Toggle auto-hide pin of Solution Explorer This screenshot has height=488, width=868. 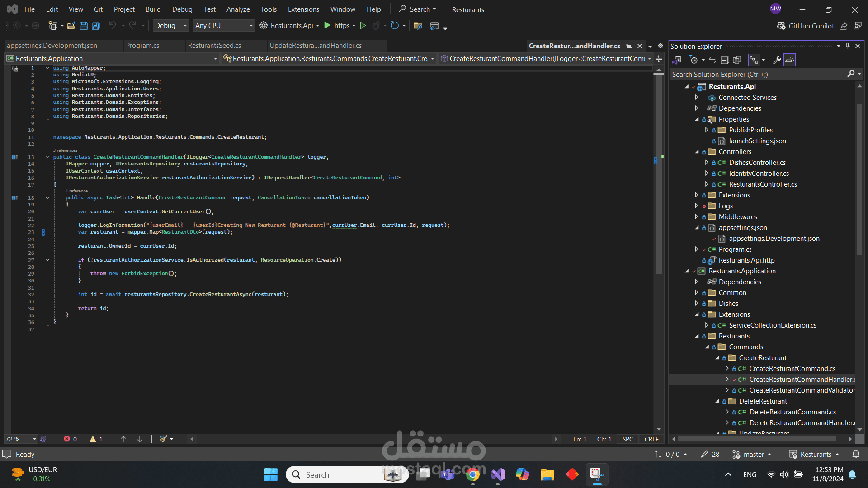(848, 46)
